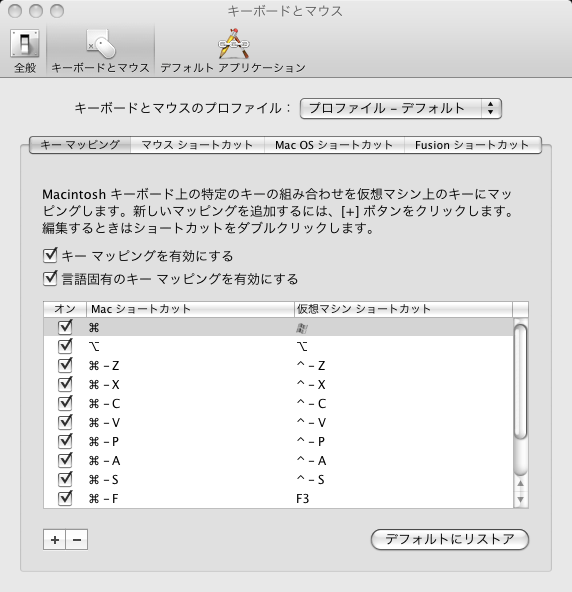Select the ⌘ - A Mac shortcut text
This screenshot has width=572, height=592.
[104, 461]
